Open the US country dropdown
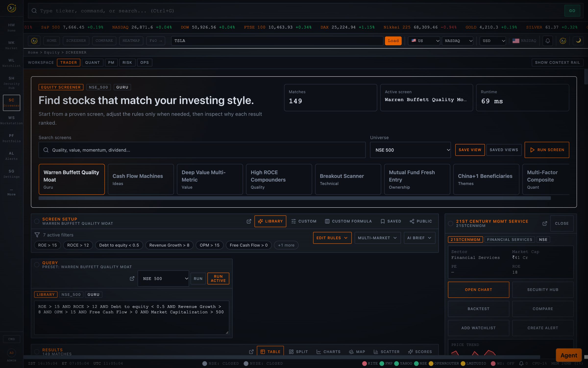This screenshot has width=588, height=368. 424,41
